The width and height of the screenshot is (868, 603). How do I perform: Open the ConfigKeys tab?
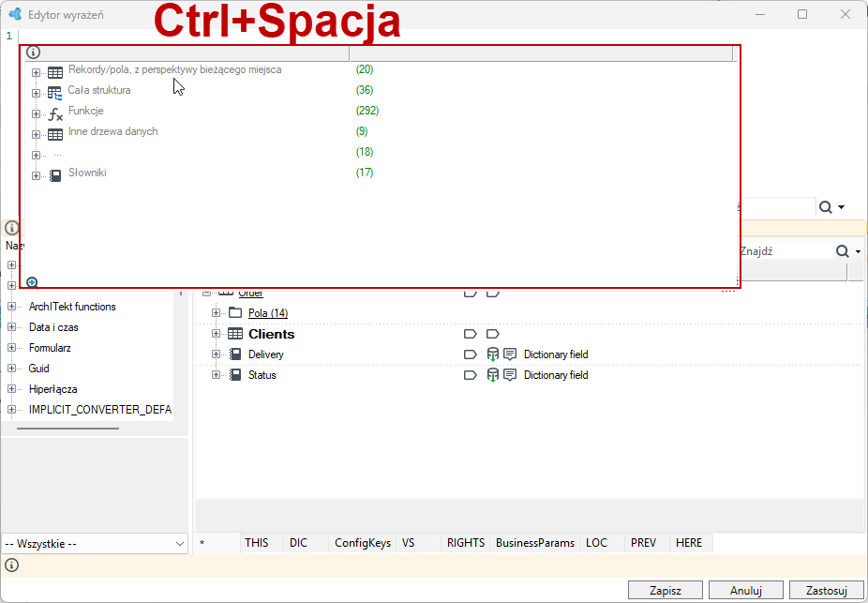click(363, 543)
